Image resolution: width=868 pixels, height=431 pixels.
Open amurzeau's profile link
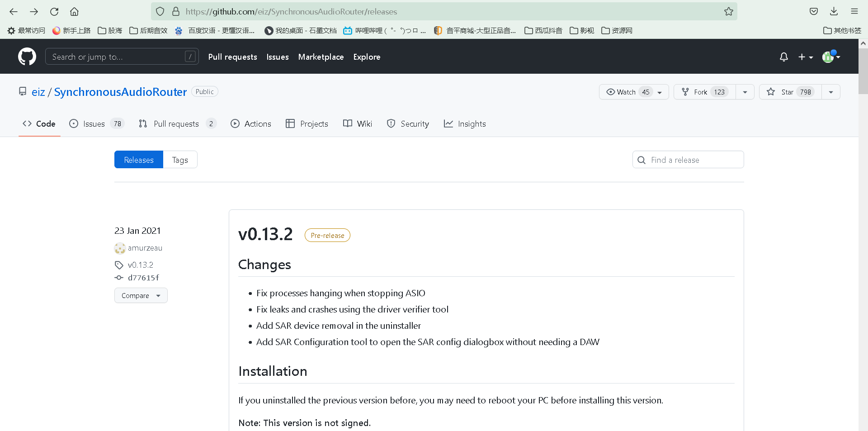point(145,248)
